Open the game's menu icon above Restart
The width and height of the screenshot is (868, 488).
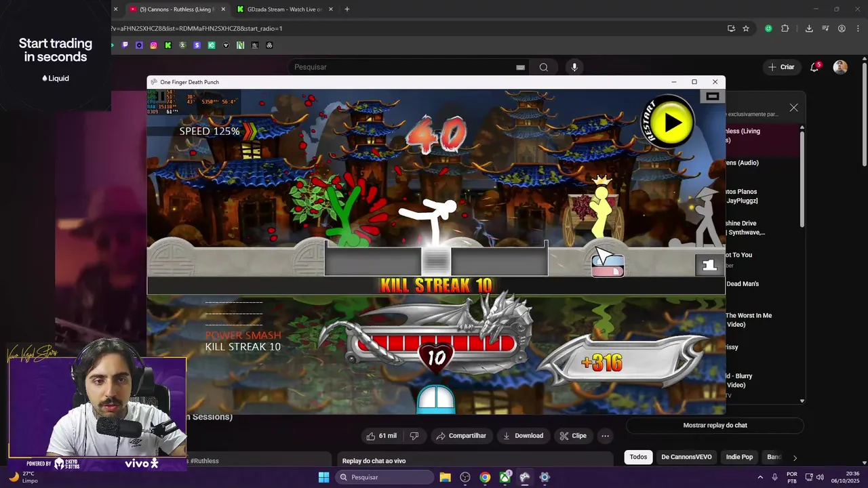point(712,97)
